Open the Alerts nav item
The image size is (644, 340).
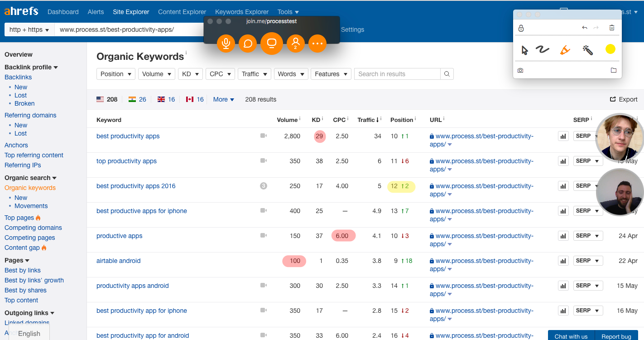(96, 12)
